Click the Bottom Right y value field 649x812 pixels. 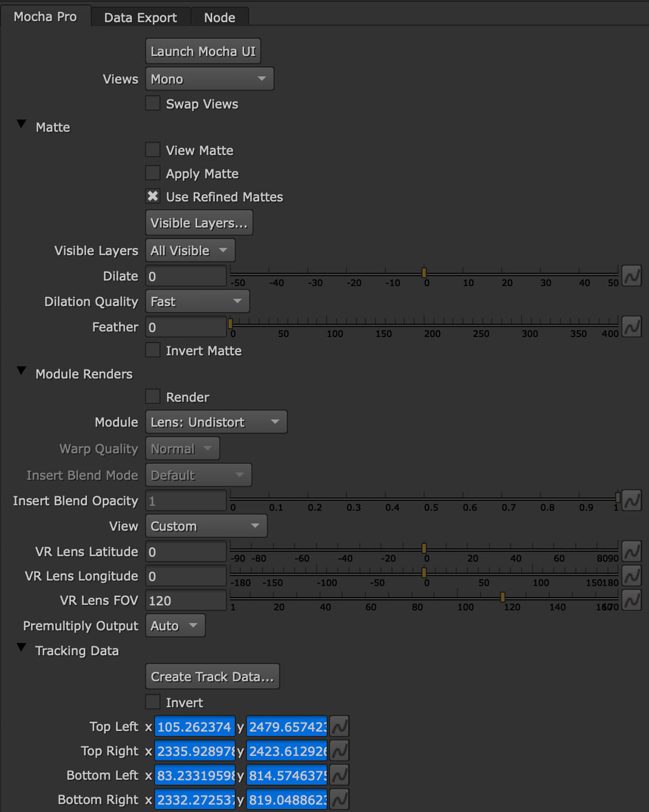tap(287, 799)
